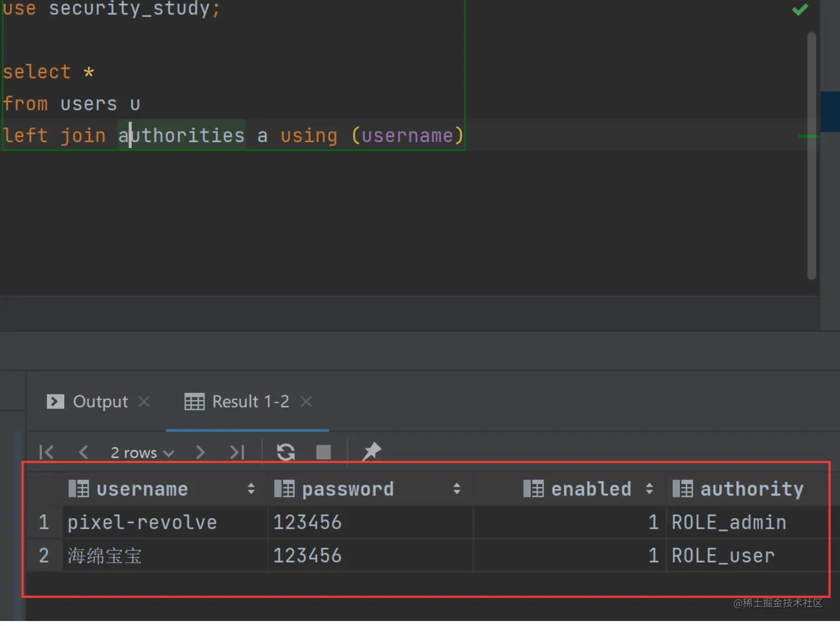This screenshot has width=840, height=626.
Task: Select the pixel-revolve username cell
Action: (x=165, y=522)
